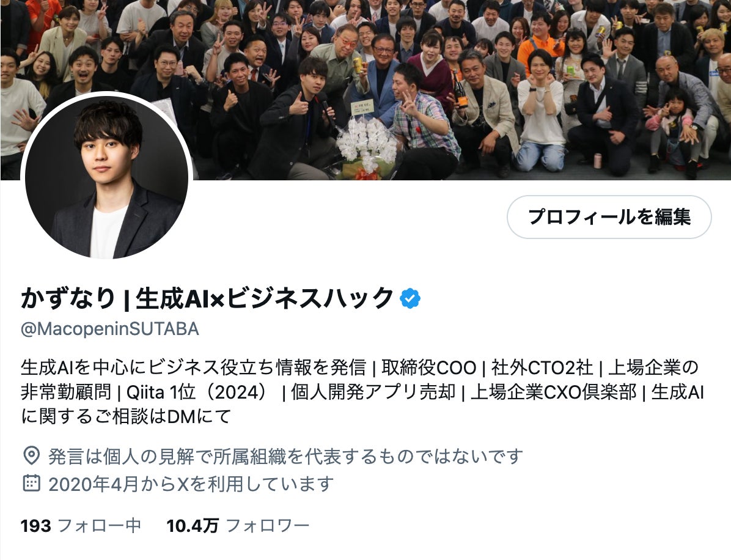Select 取締役COO in the bio text
This screenshot has height=560, width=731.
428,367
